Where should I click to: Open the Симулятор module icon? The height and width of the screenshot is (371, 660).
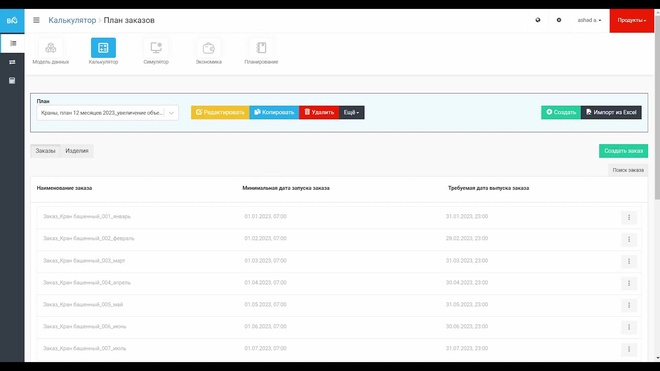156,48
